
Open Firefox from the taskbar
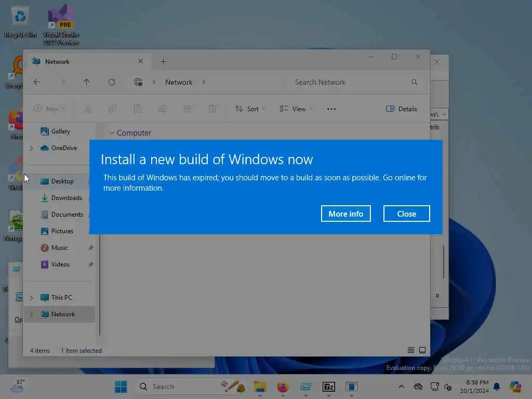point(283,387)
